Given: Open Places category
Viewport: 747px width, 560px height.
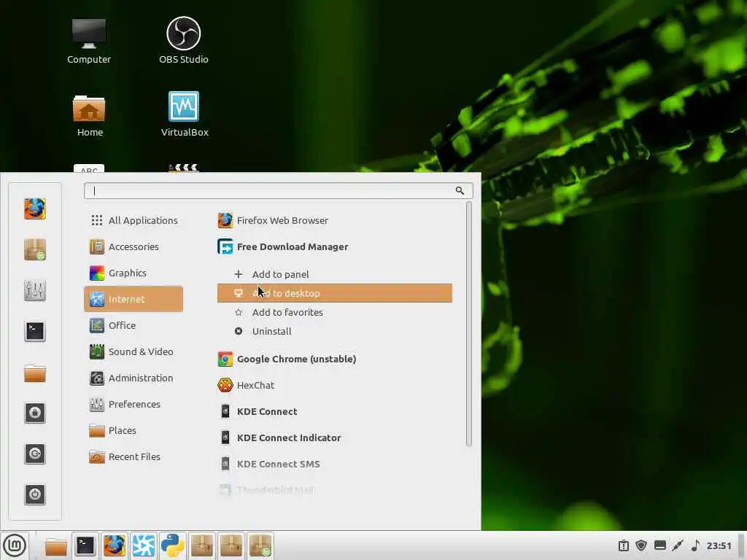Looking at the screenshot, I should coord(133,430).
